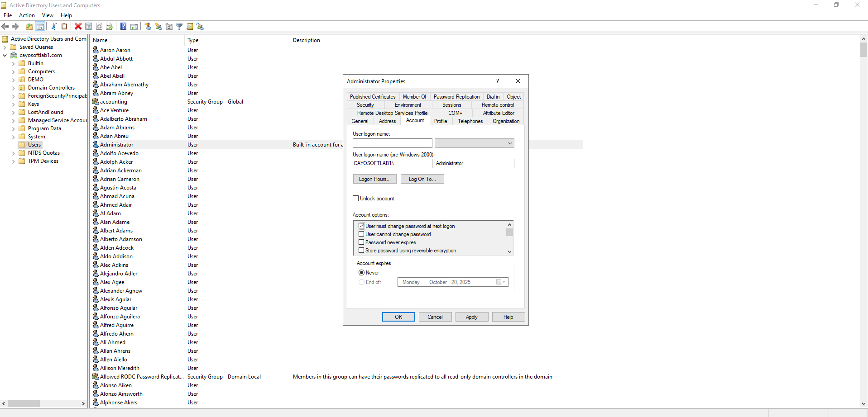The image size is (868, 417).
Task: Select the End of expiration radio button
Action: coord(361,282)
